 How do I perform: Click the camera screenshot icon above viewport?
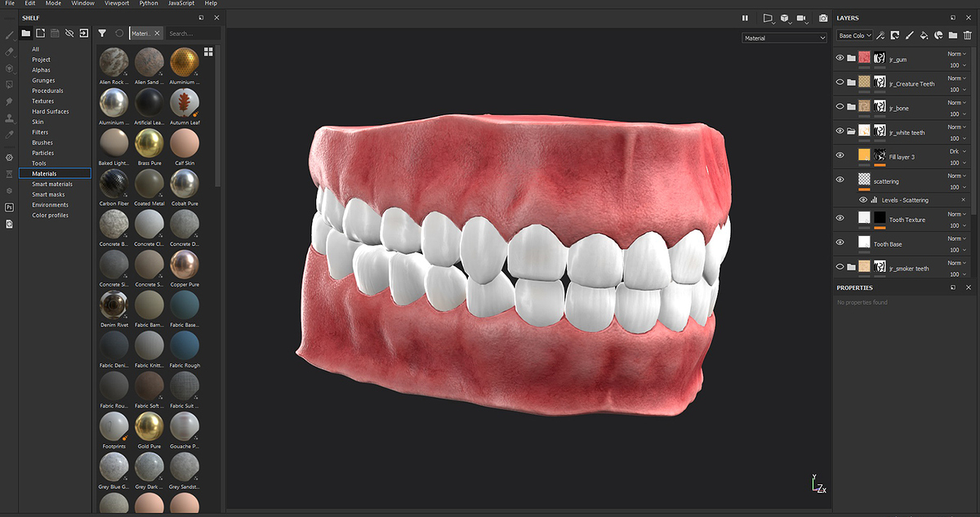coord(823,18)
